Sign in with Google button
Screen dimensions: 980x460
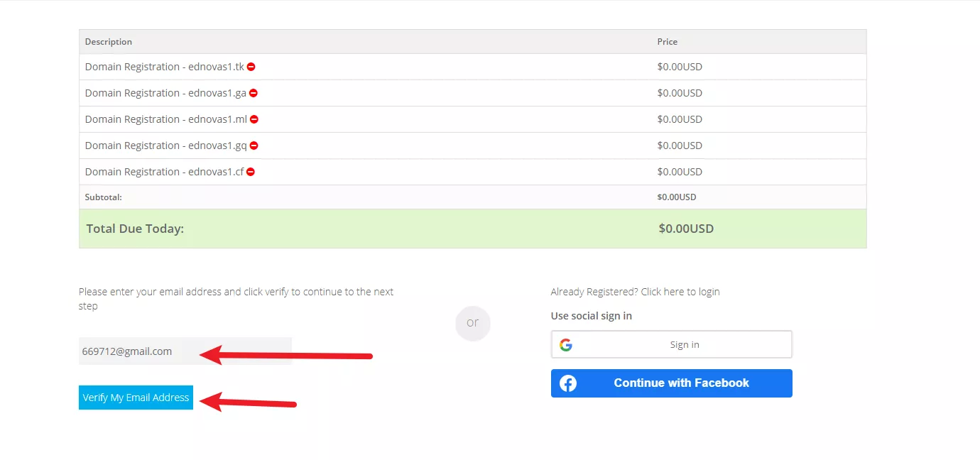click(x=671, y=344)
